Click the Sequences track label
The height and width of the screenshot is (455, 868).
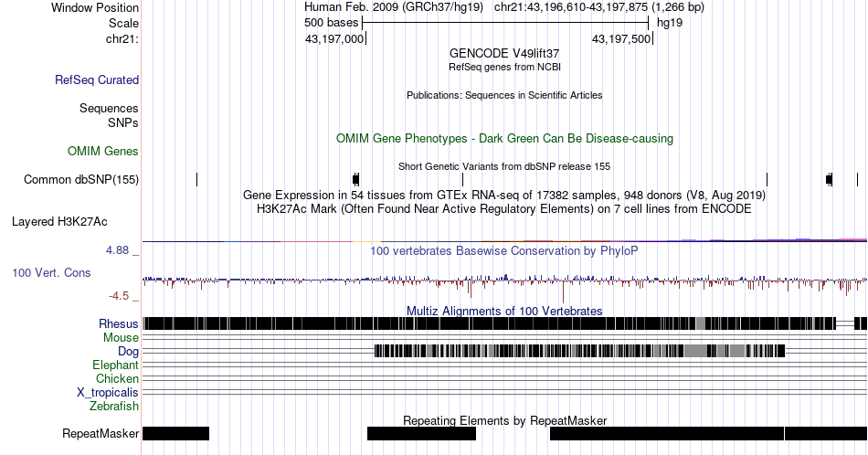pos(109,108)
